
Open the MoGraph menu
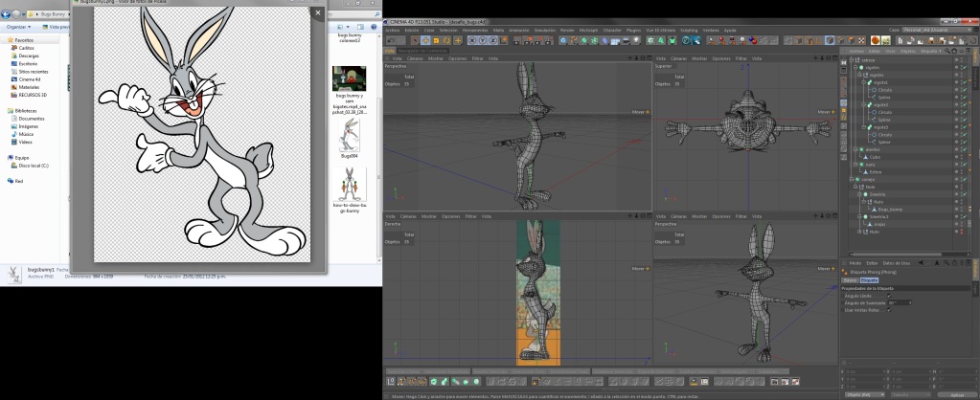(x=588, y=30)
